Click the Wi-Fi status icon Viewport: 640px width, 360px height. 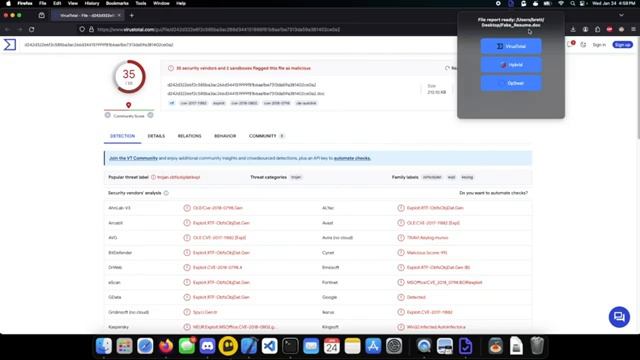pyautogui.click(x=561, y=3)
